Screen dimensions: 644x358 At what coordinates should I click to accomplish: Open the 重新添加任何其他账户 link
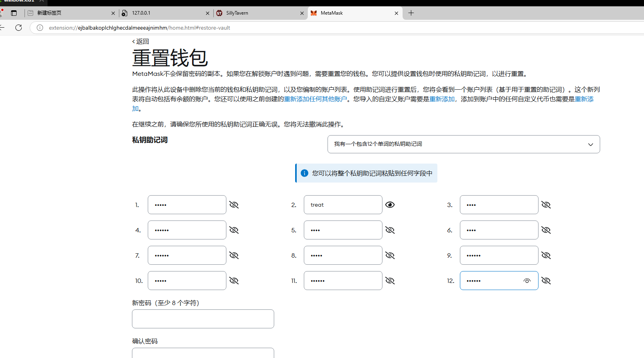(x=315, y=99)
